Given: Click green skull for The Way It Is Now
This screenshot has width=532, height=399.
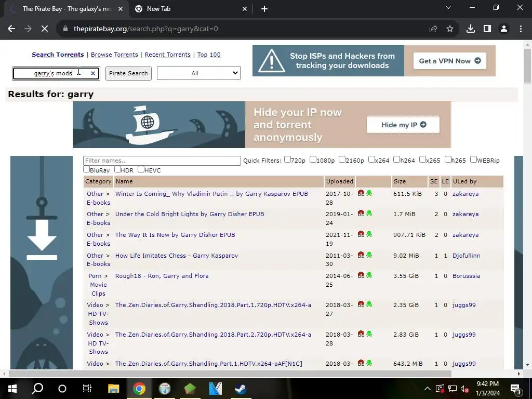Looking at the screenshot, I should point(369,234).
